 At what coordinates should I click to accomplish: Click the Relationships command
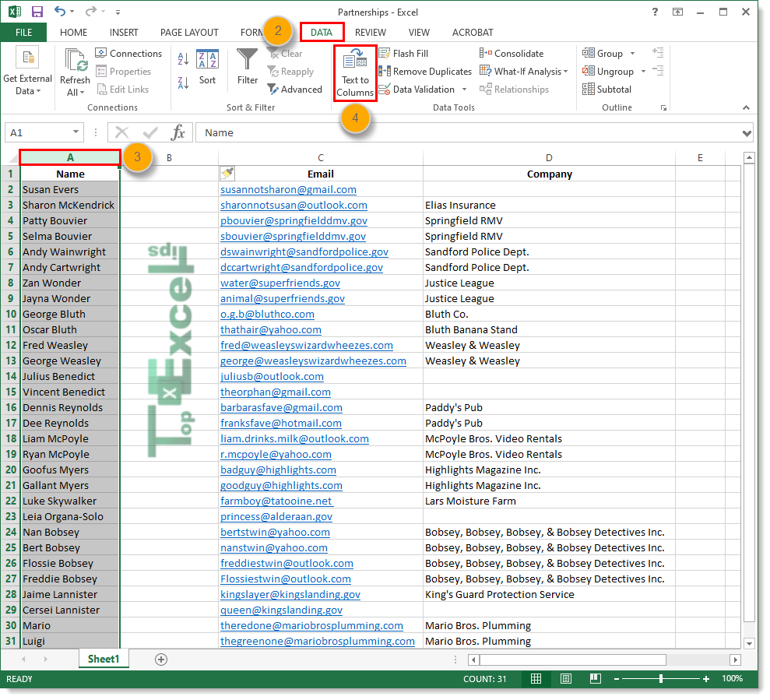pos(514,90)
